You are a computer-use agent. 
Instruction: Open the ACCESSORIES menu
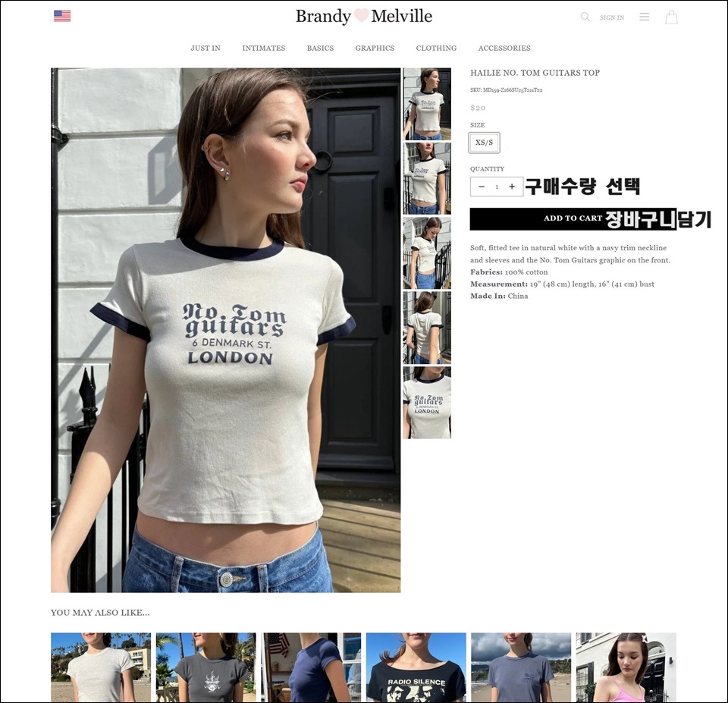[x=504, y=48]
